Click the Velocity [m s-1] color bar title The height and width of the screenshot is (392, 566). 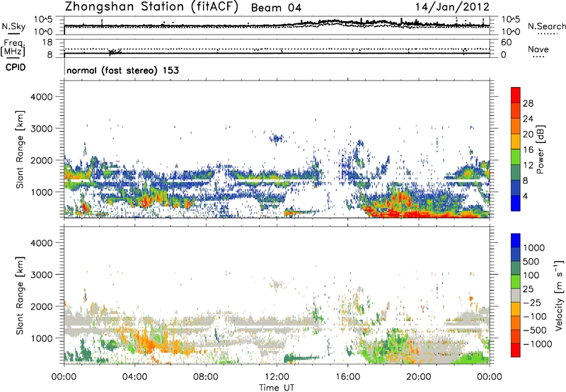(x=559, y=295)
